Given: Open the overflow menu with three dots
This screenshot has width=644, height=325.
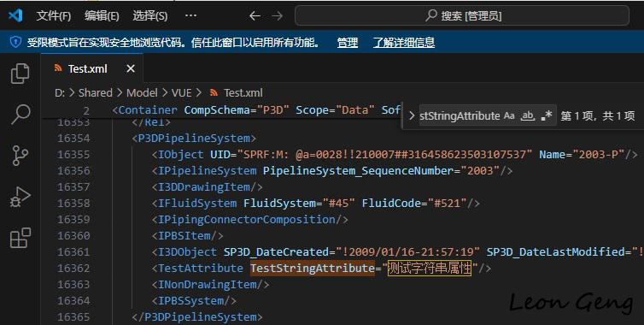Looking at the screenshot, I should [x=190, y=15].
